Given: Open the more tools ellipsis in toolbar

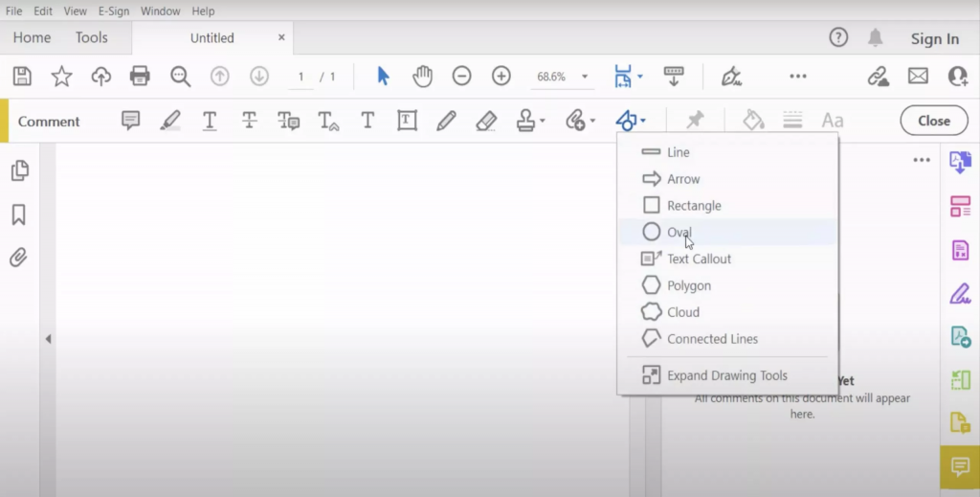Looking at the screenshot, I should coord(798,77).
